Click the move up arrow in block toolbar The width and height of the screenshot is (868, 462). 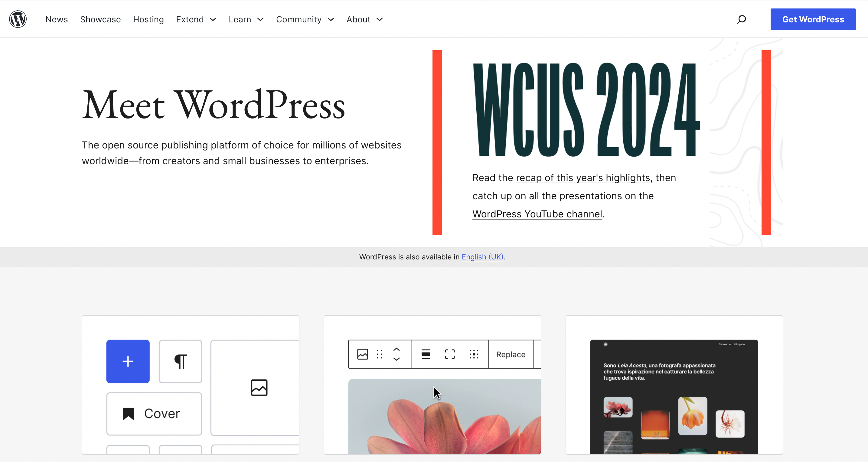pyautogui.click(x=396, y=350)
